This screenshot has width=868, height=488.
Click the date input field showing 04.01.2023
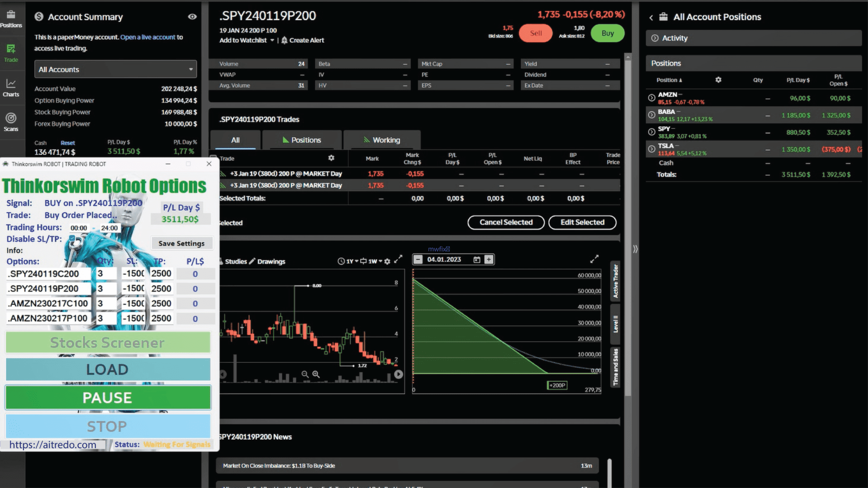point(447,259)
